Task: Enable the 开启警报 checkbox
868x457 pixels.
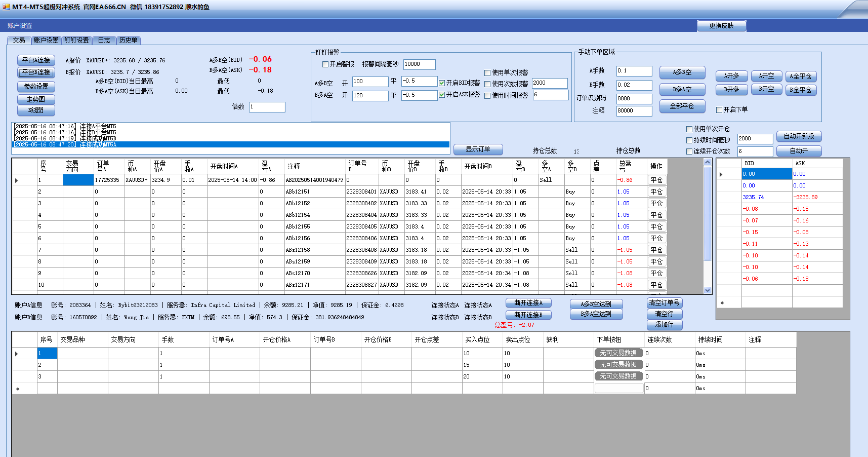Action: tap(325, 64)
